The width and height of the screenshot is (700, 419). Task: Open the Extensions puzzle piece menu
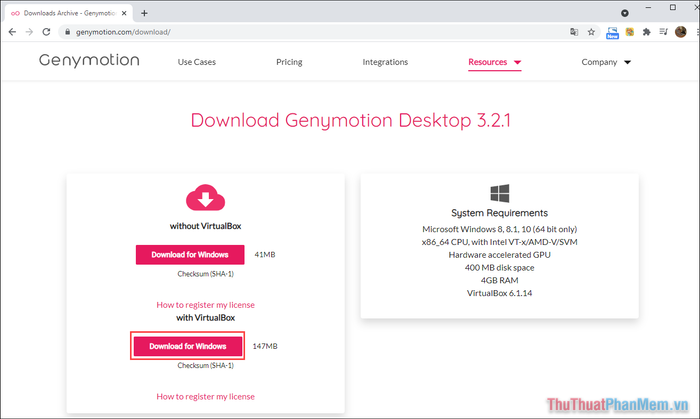tap(646, 32)
